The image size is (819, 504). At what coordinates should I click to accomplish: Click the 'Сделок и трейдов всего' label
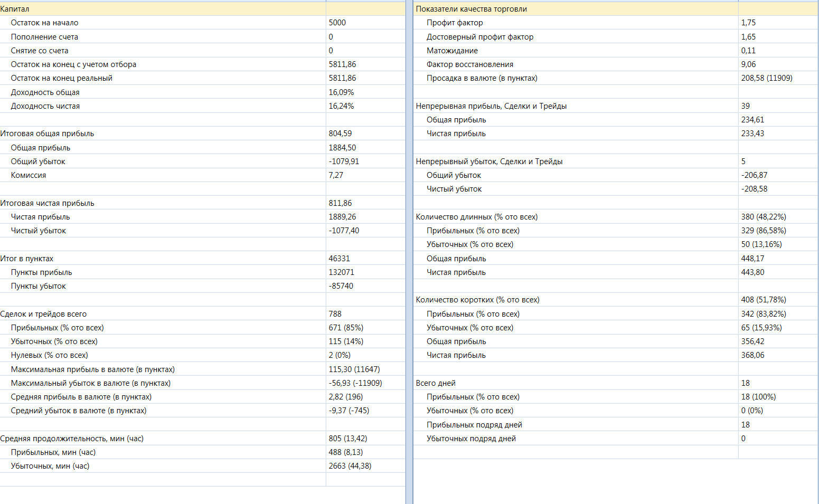coord(43,314)
